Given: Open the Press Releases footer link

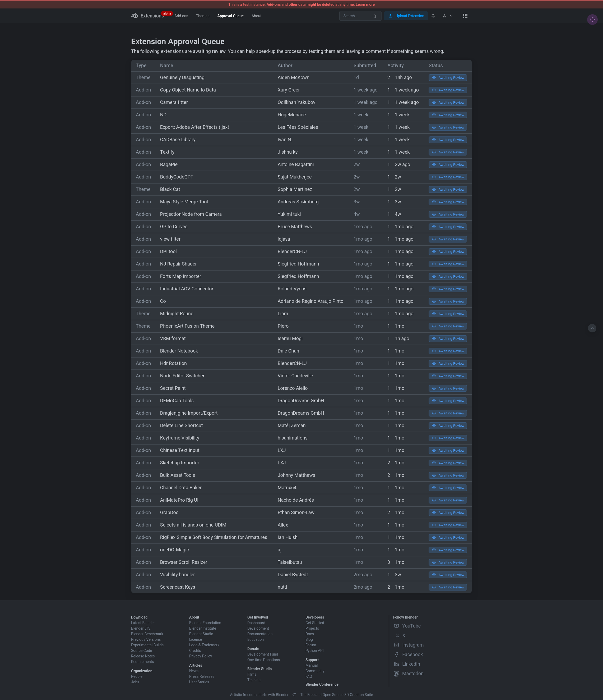Looking at the screenshot, I should (202, 676).
